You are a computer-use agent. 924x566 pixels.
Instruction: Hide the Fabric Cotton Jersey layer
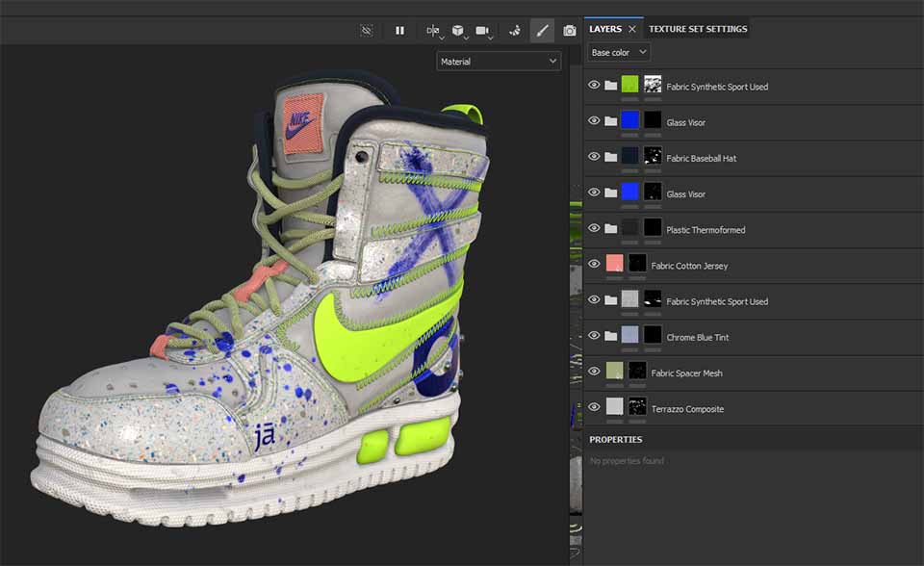click(594, 265)
